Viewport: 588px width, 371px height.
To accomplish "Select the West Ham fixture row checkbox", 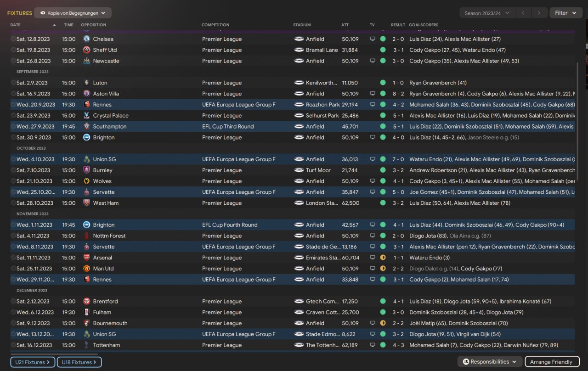I will [x=13, y=203].
